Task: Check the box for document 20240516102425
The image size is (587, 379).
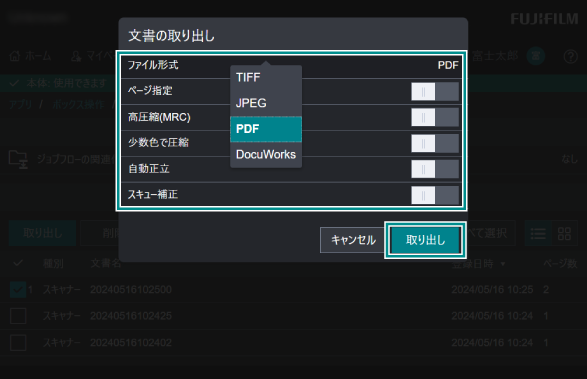Action: click(x=18, y=316)
